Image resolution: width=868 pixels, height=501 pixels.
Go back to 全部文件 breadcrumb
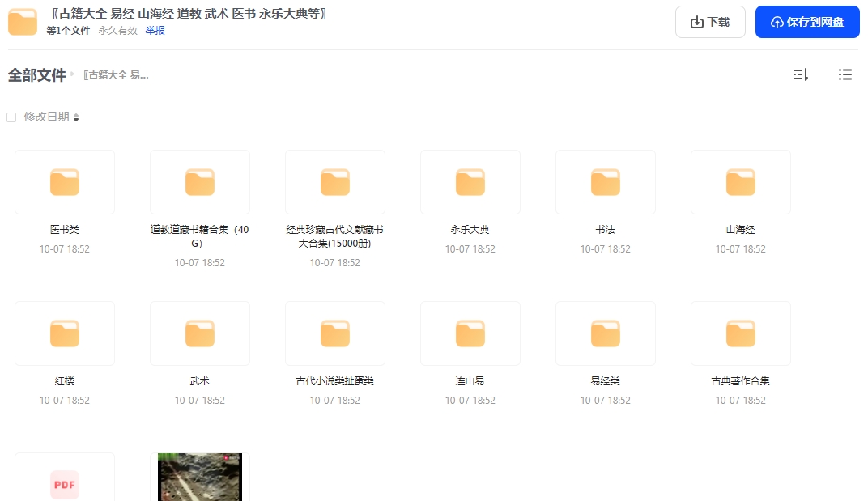pyautogui.click(x=36, y=74)
